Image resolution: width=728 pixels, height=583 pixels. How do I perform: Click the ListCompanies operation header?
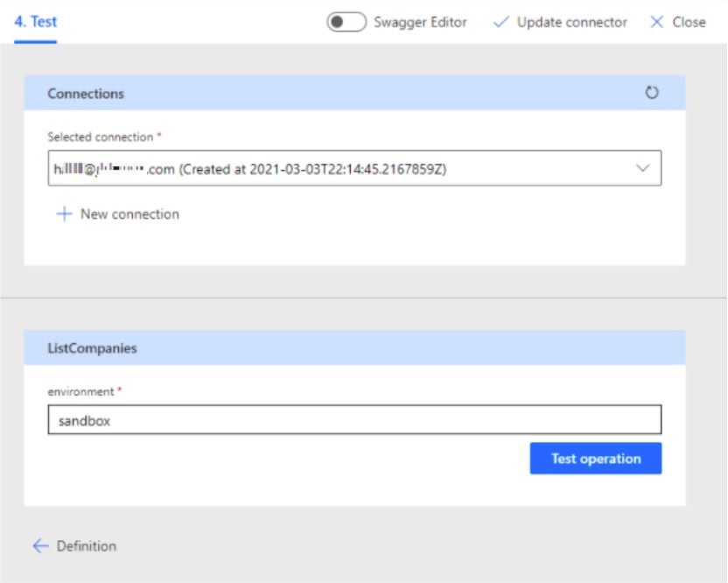coord(92,348)
